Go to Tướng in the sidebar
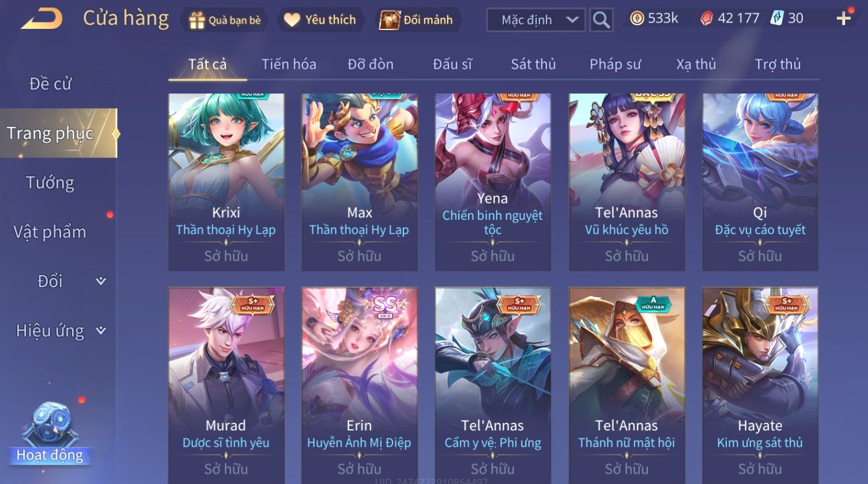Viewport: 868px width, 484px height. (x=50, y=183)
